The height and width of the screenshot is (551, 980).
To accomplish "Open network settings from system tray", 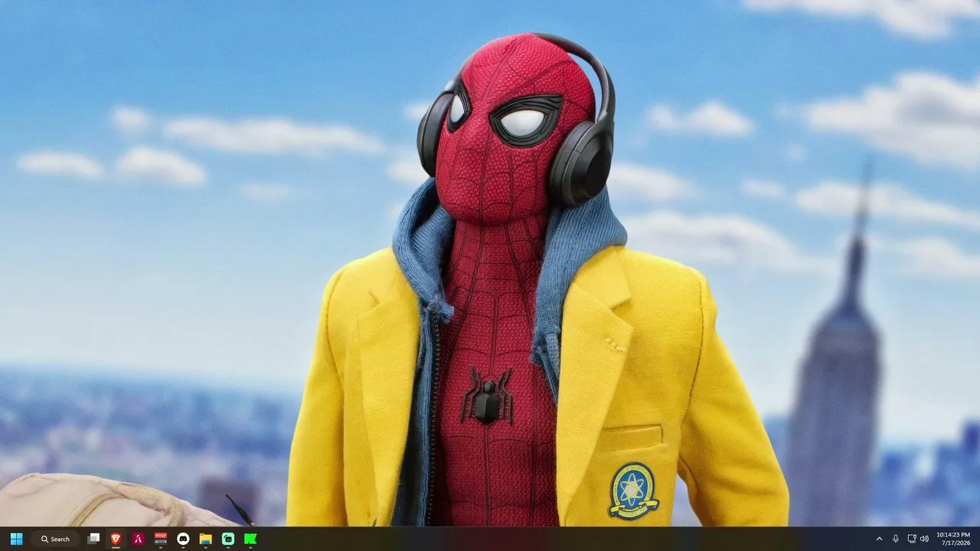I will (x=911, y=539).
